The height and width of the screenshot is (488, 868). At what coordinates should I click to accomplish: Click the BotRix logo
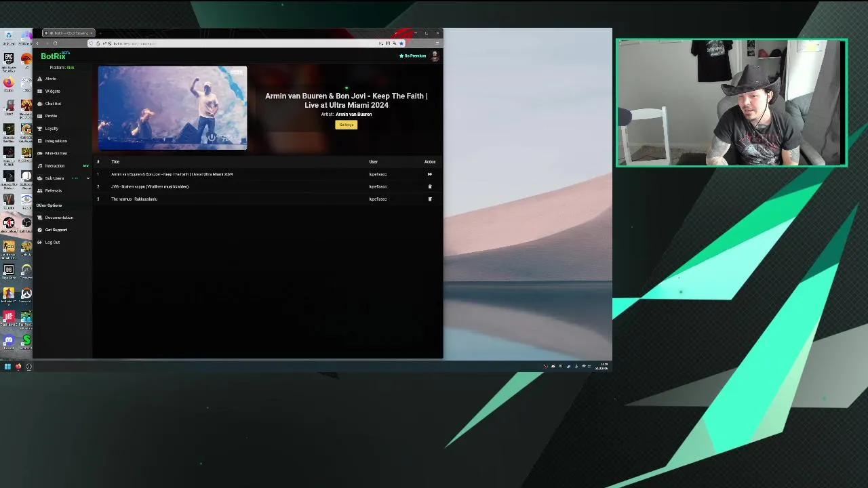pos(54,56)
